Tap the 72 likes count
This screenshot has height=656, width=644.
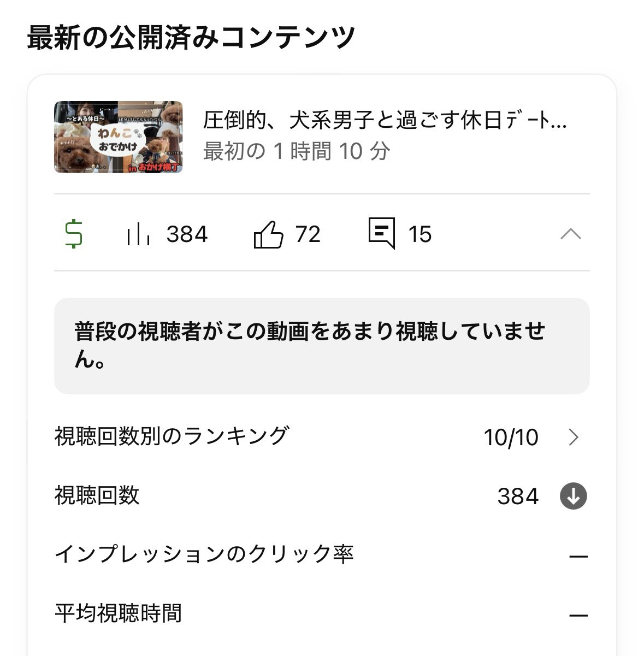point(308,234)
